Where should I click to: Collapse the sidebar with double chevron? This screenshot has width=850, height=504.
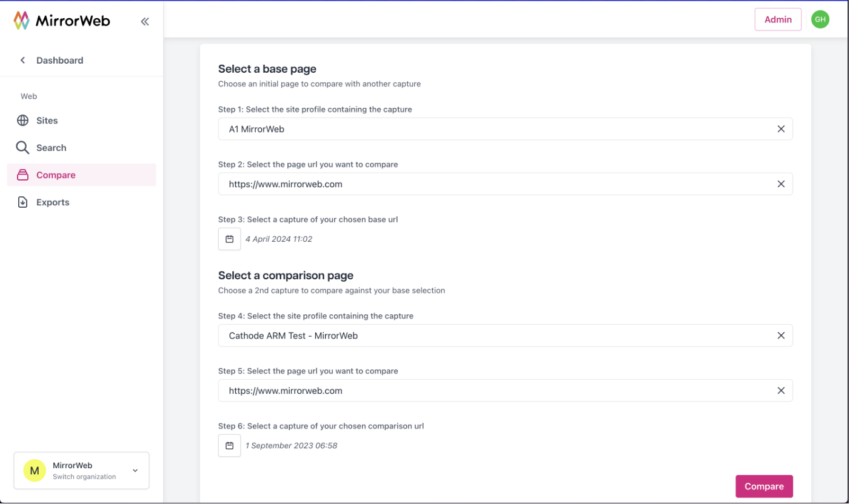(145, 22)
